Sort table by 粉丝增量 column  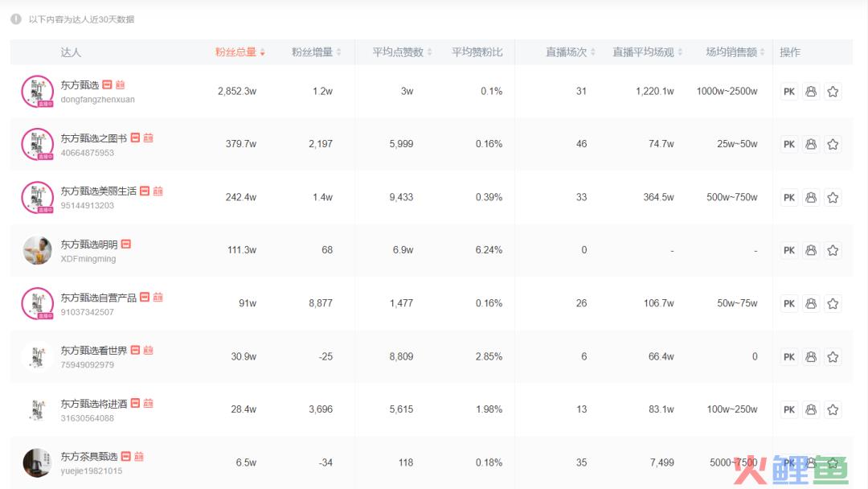[x=316, y=52]
